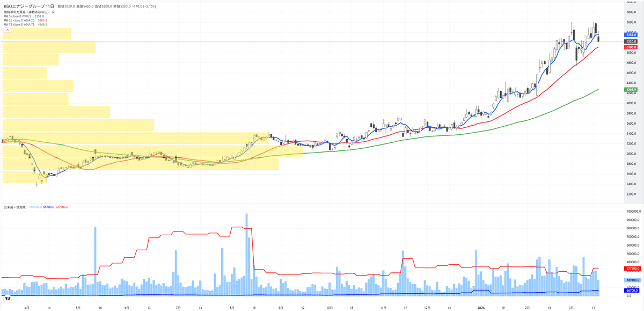Click the blue 5352.0 price axis label
The image size is (644, 311).
[630, 34]
